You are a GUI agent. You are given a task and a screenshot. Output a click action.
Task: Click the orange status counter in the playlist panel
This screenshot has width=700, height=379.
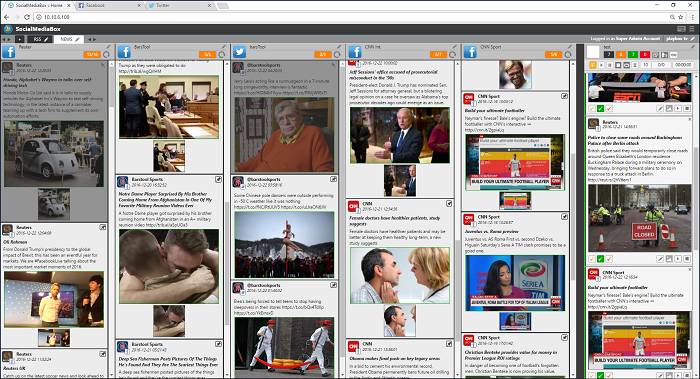coord(621,54)
